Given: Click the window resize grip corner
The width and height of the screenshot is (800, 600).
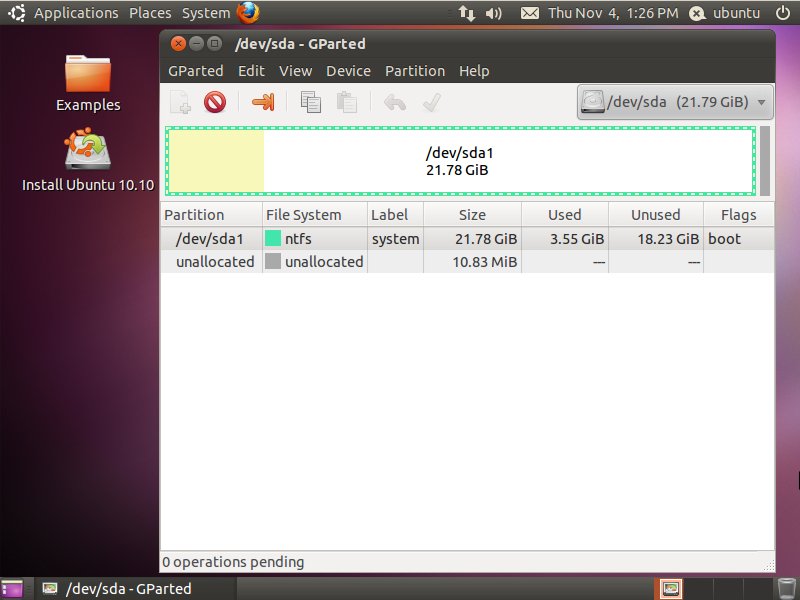Looking at the screenshot, I should 769,565.
